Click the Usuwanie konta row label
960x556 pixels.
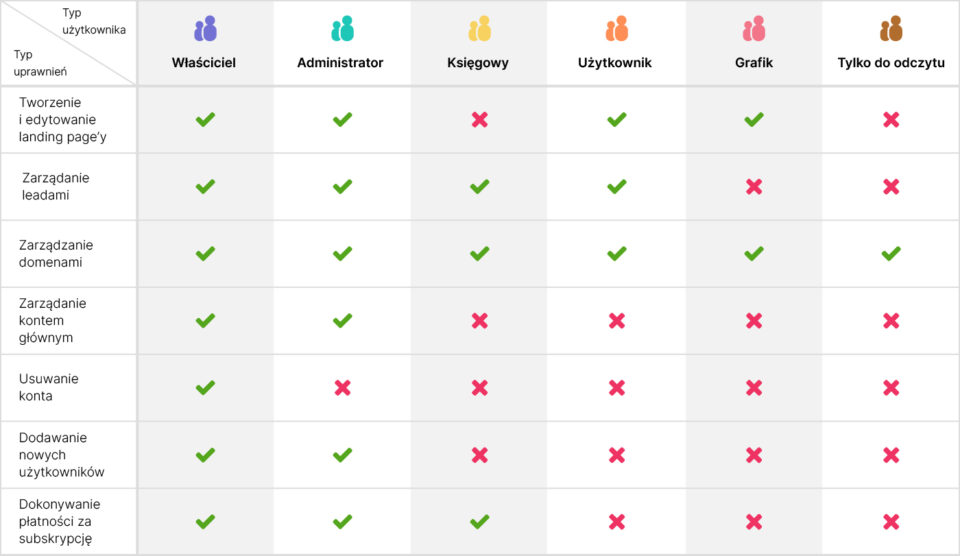pyautogui.click(x=48, y=387)
